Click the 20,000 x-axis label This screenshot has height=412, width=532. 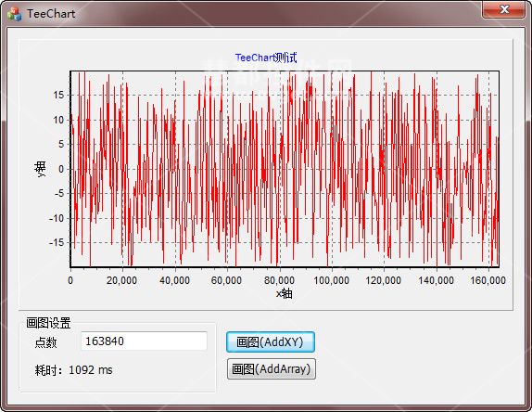[x=121, y=280]
